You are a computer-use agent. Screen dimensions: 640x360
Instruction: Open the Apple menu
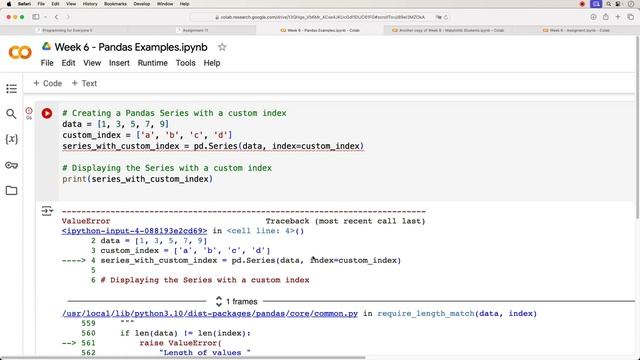(x=9, y=4)
